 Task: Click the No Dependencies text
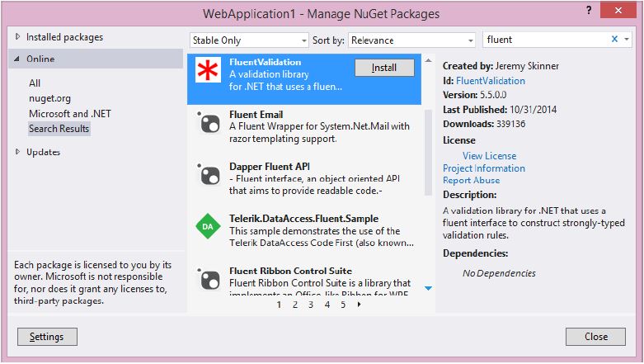tap(499, 273)
